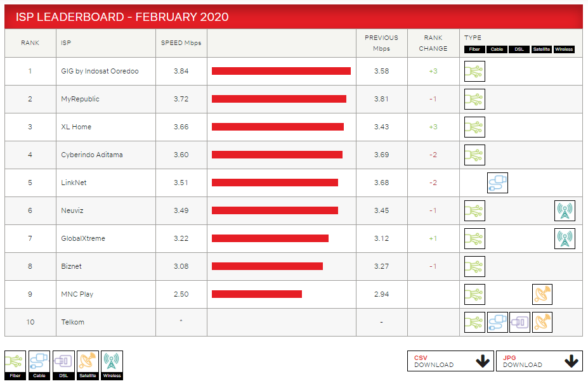Click the RANK CHANGE column header
This screenshot has height=386, width=588.
[x=433, y=43]
